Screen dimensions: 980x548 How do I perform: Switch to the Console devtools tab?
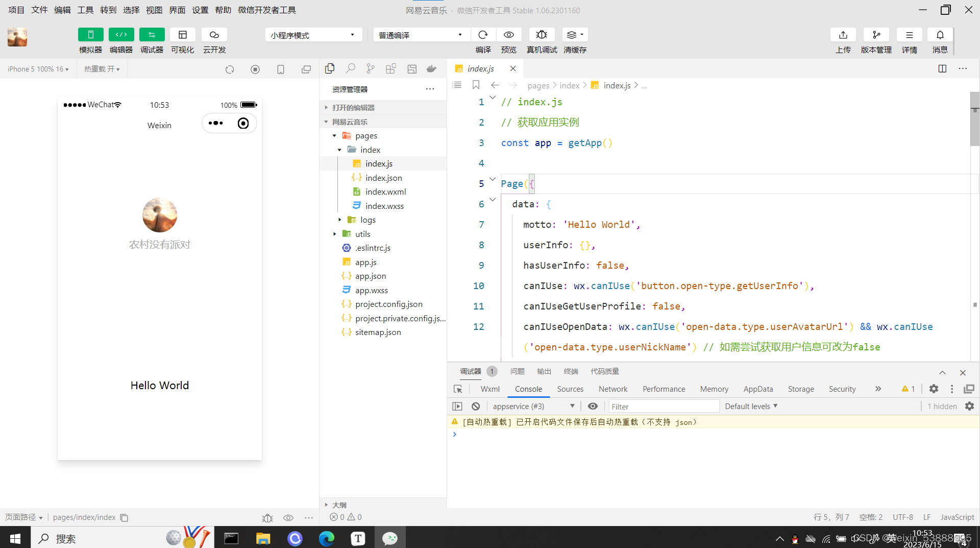[x=528, y=389]
